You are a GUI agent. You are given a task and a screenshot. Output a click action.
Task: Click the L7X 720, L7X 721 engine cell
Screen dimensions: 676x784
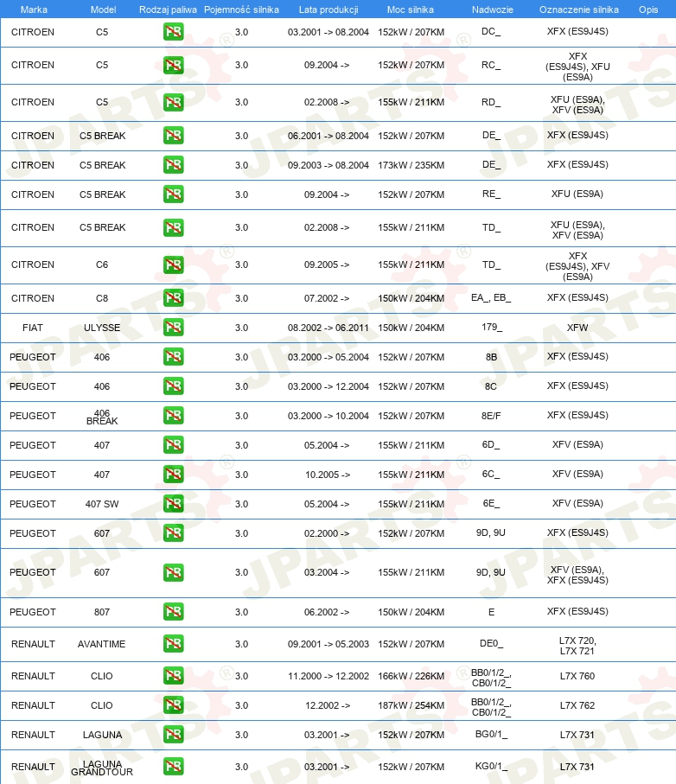(577, 646)
